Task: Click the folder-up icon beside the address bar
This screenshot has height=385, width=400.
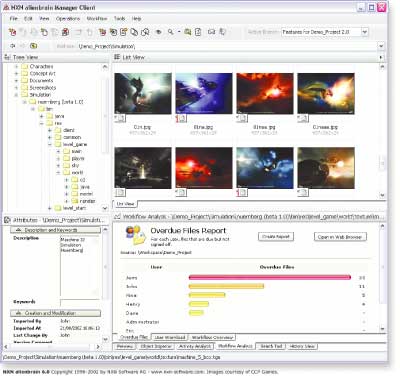Action: coord(33,46)
